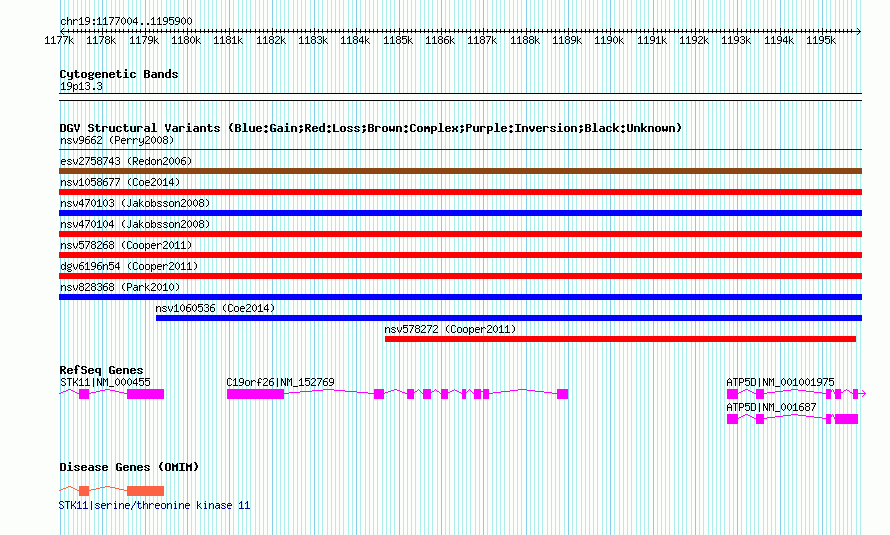
Task: Select the ATP5D|NM_001687 gene label
Action: (771, 407)
